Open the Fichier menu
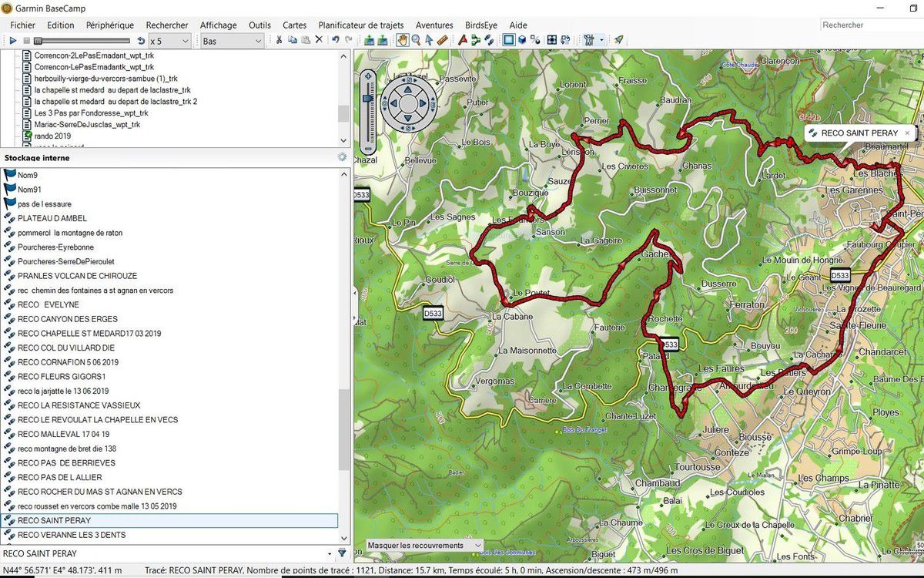 click(x=23, y=25)
